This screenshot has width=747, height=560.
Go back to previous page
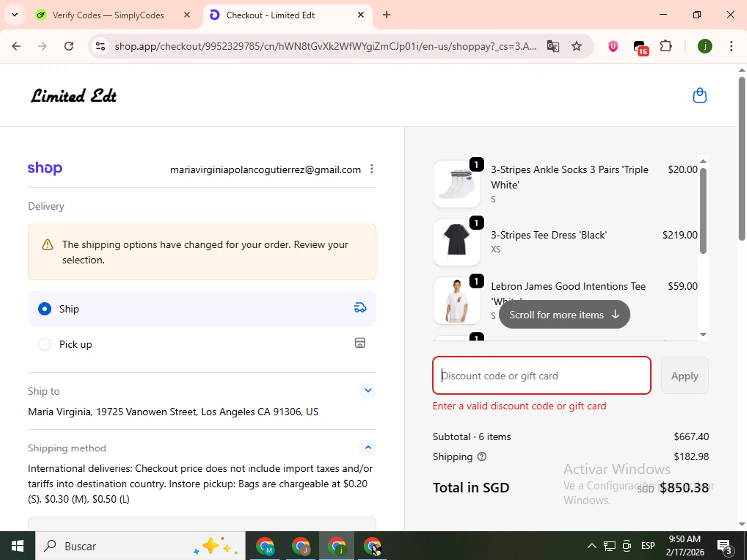pos(16,46)
